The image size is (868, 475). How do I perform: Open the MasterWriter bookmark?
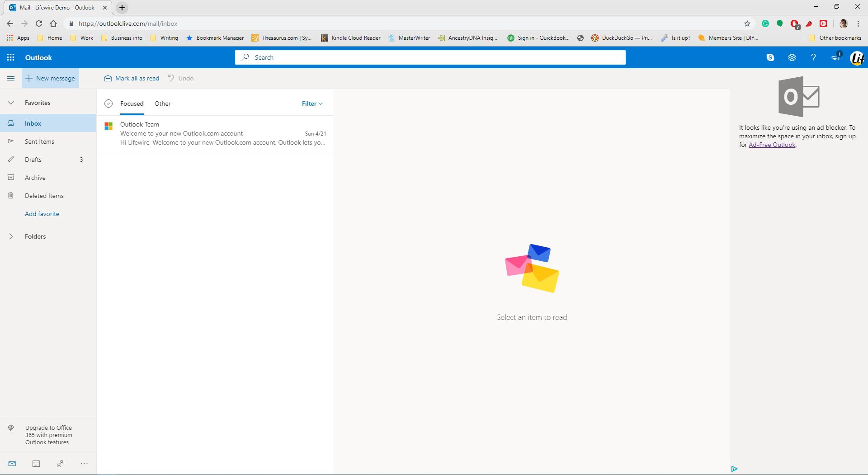pos(409,38)
